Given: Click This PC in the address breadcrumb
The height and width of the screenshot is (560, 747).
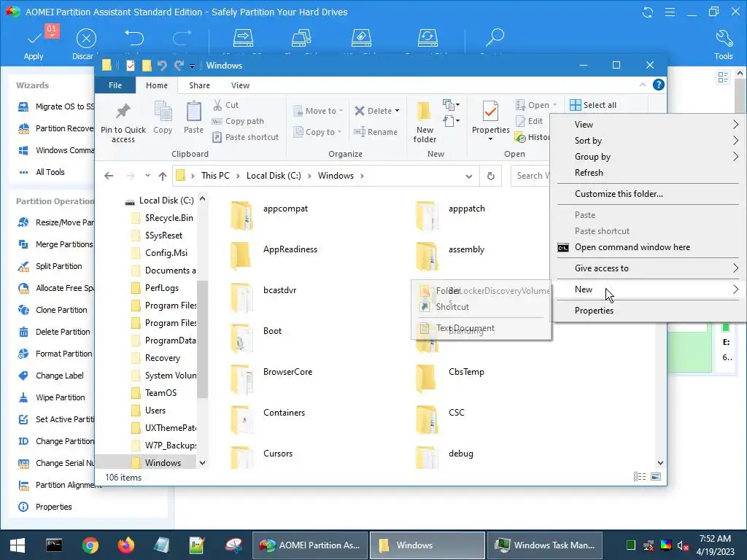Looking at the screenshot, I should pos(215,176).
